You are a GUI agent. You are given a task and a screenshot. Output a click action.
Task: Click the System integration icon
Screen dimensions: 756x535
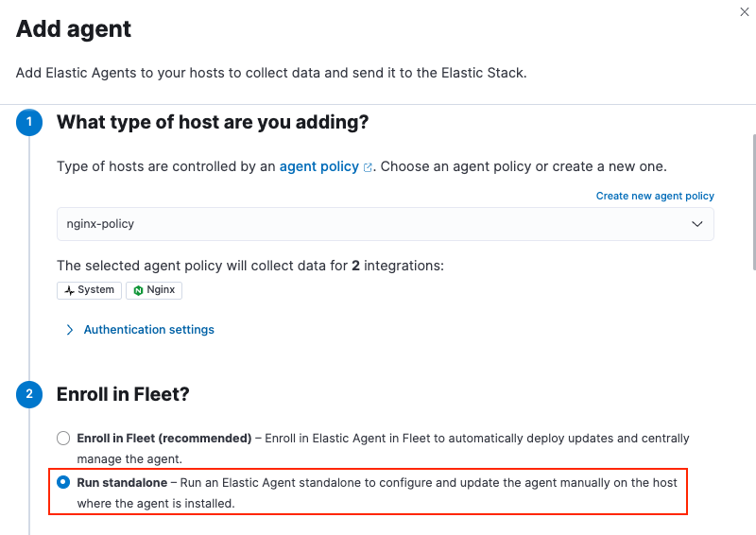pyautogui.click(x=69, y=290)
